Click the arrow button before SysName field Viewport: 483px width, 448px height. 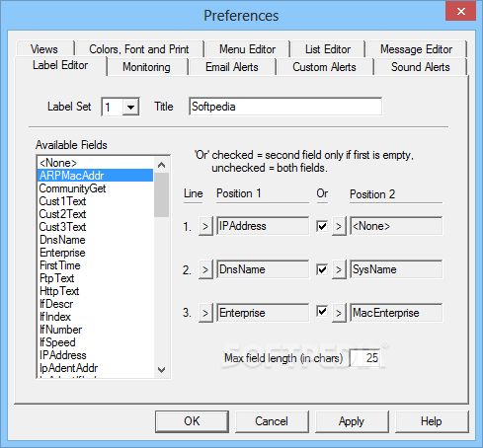click(x=339, y=269)
